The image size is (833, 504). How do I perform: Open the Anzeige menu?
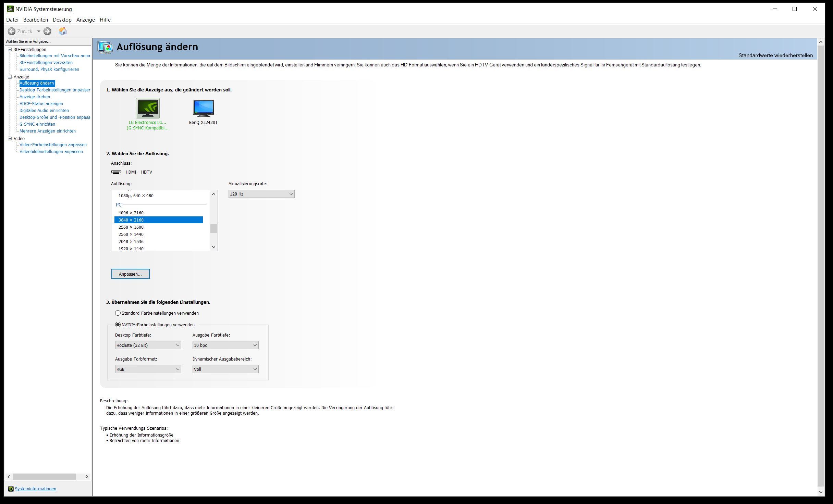[x=86, y=20]
